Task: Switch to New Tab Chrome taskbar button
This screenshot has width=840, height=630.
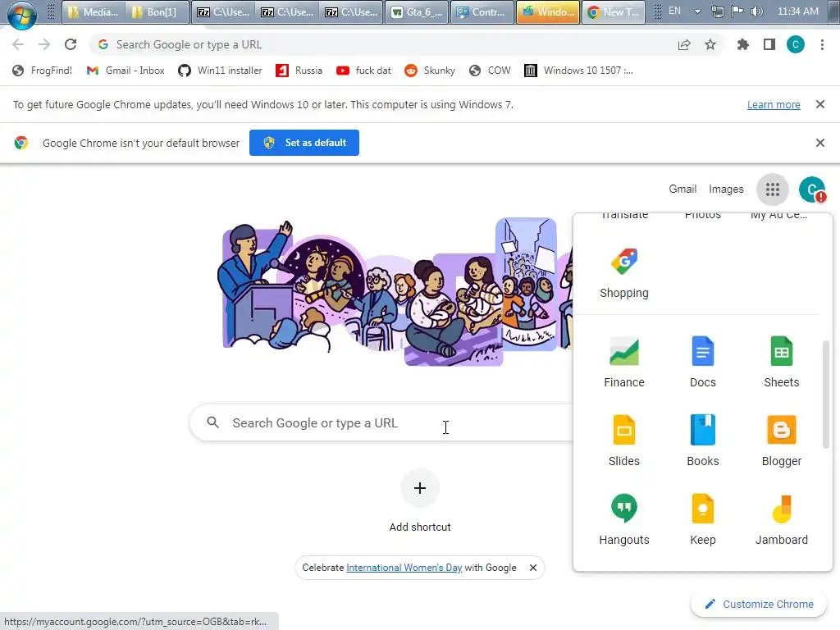Action: tap(614, 11)
